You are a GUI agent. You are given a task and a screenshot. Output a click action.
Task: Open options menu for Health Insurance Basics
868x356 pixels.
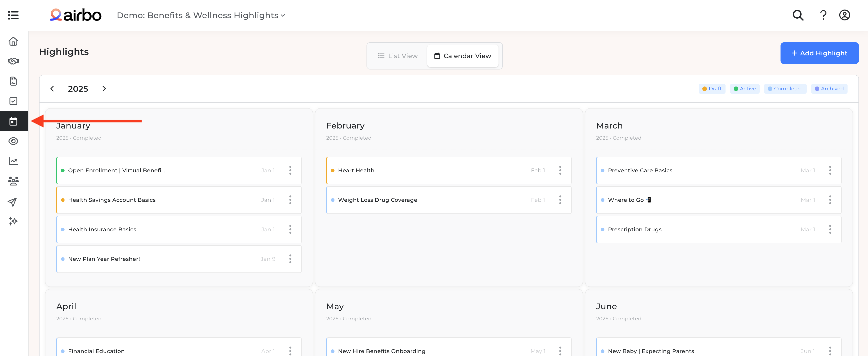click(290, 229)
